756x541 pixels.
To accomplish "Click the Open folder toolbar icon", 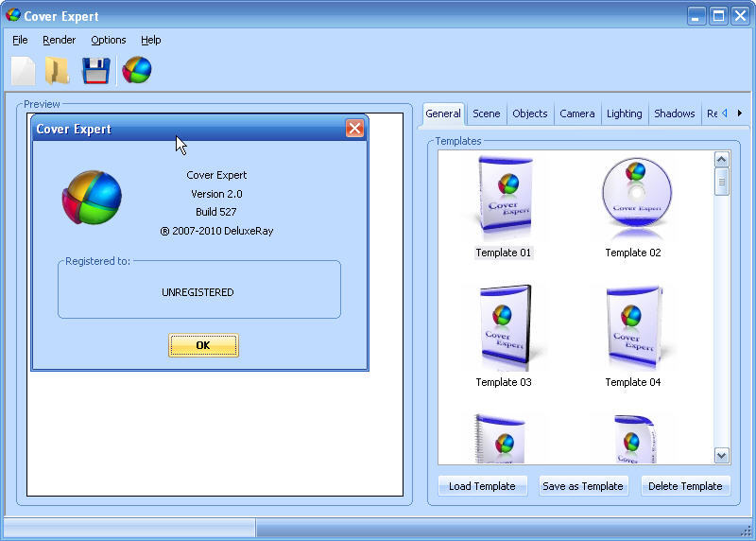I will pos(59,71).
